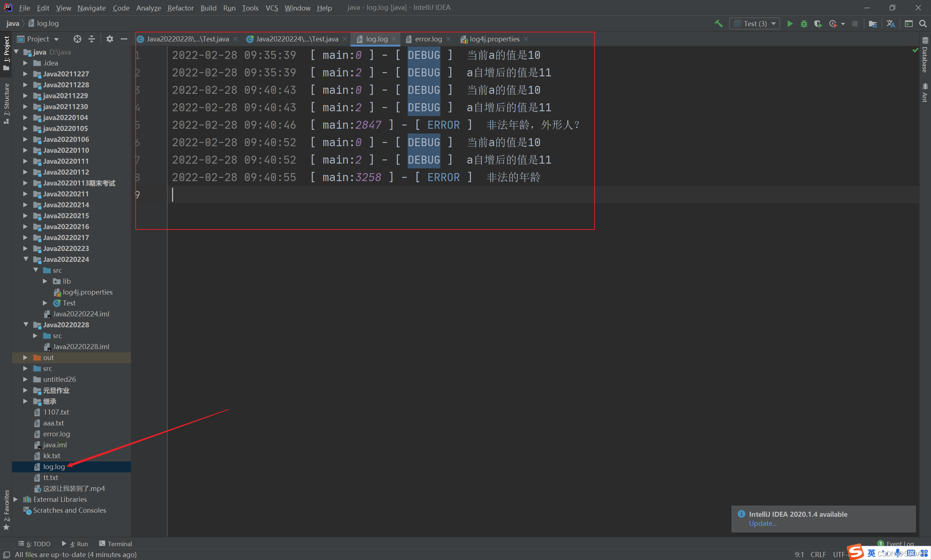Click the status bar tool windows icon

[7, 554]
